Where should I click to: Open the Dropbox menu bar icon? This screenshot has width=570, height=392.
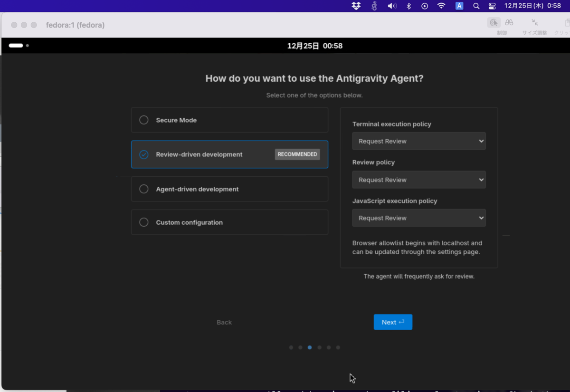point(356,6)
